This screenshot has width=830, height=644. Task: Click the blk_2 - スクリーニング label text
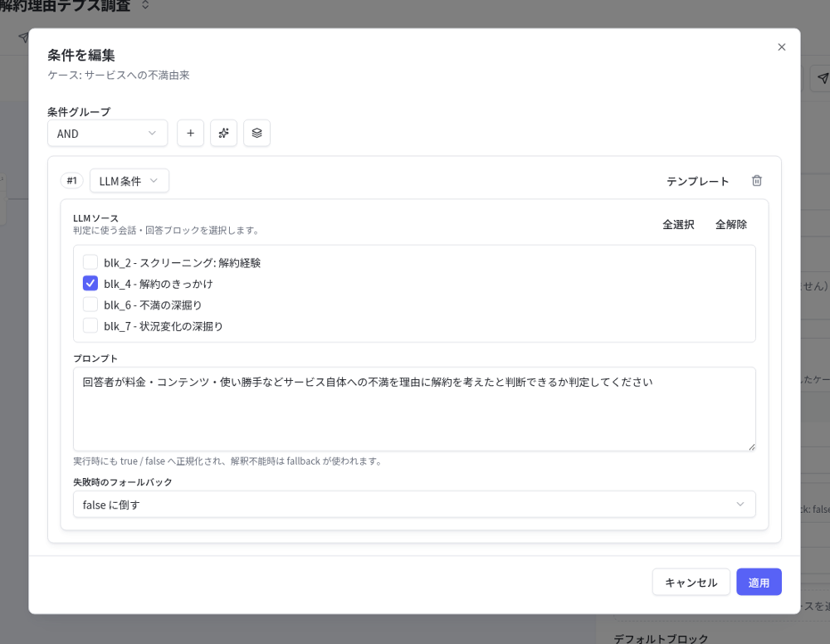pyautogui.click(x=182, y=263)
